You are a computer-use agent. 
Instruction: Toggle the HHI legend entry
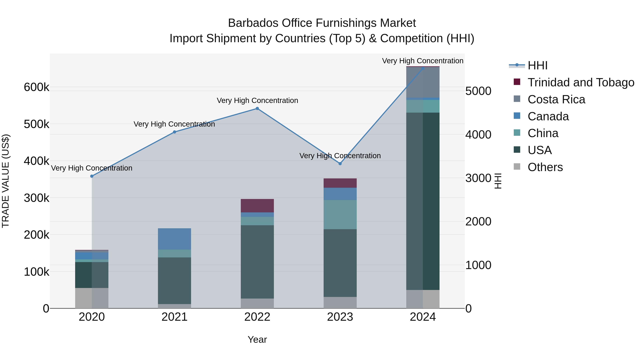click(528, 65)
